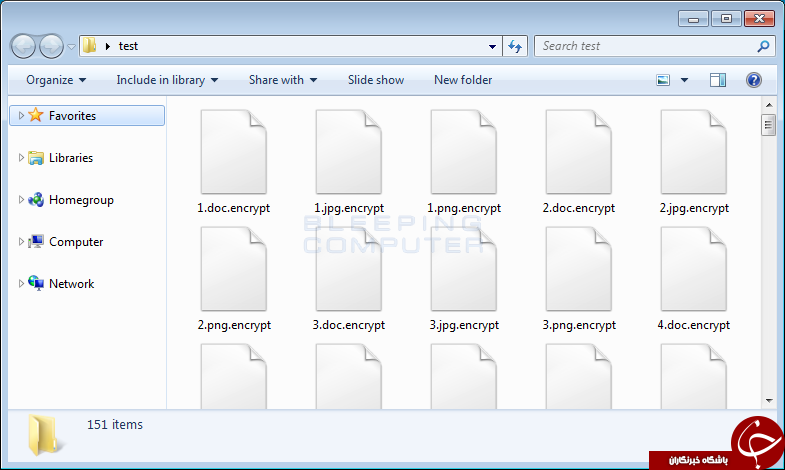Select the 3.png.encrypt file icon

click(x=579, y=269)
